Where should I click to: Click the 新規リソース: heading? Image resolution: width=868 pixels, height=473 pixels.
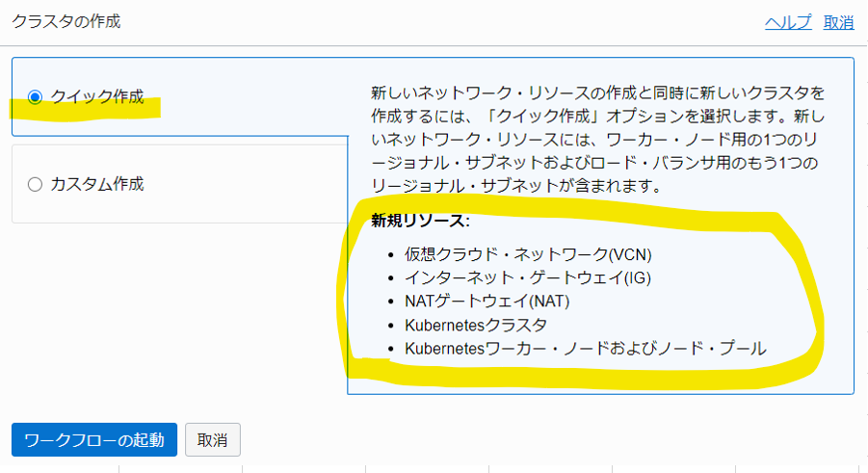[420, 221]
